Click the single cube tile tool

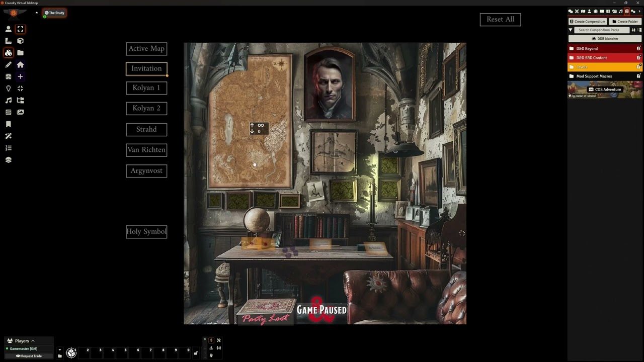(20, 41)
